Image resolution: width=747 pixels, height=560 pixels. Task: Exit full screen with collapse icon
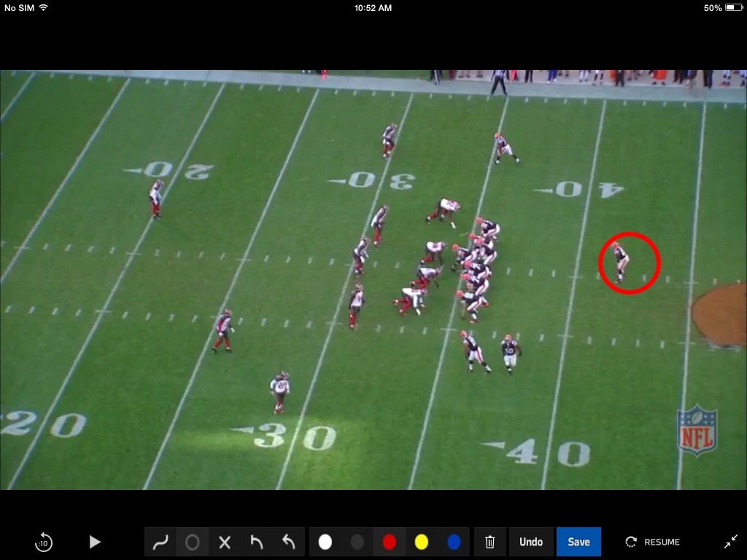[x=731, y=542]
